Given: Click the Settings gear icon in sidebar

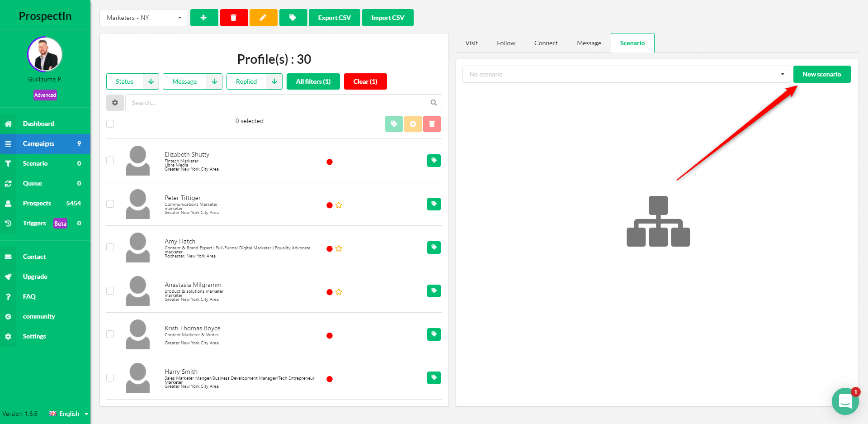Looking at the screenshot, I should coord(8,336).
